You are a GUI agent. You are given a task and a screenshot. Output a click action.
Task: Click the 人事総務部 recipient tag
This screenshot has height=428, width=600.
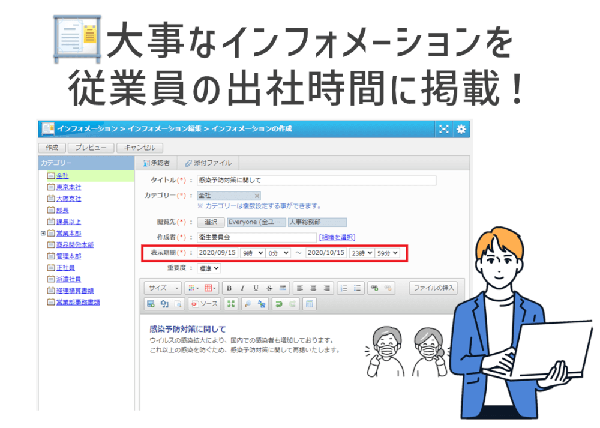coord(317,222)
